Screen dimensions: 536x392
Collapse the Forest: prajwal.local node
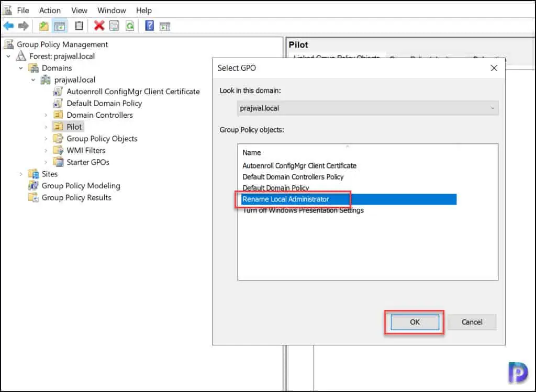tap(8, 56)
